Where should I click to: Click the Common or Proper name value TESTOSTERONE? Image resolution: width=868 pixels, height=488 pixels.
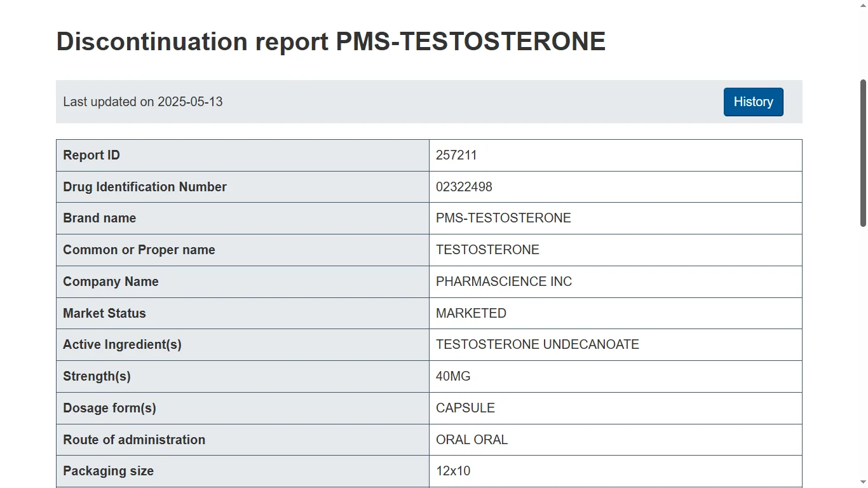tap(487, 250)
